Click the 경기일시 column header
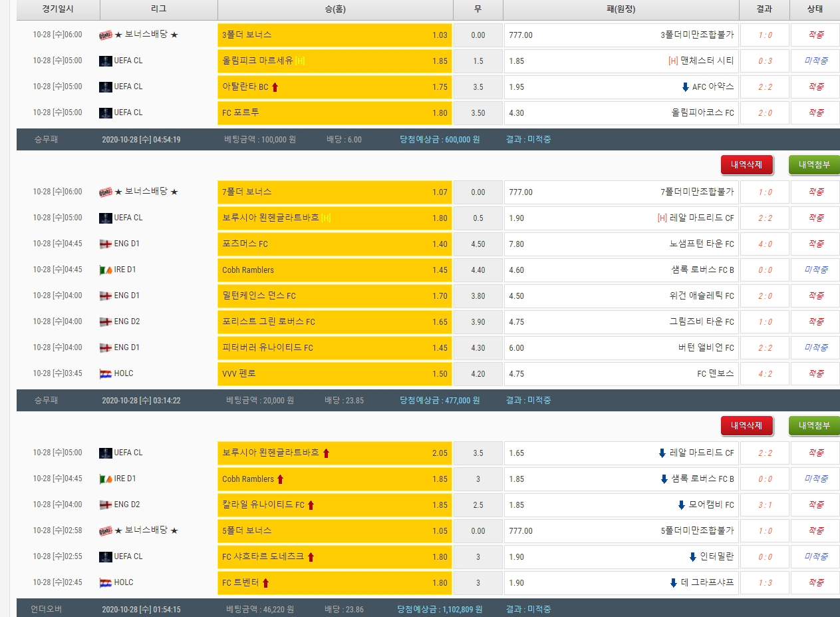840x617 pixels. pyautogui.click(x=58, y=9)
